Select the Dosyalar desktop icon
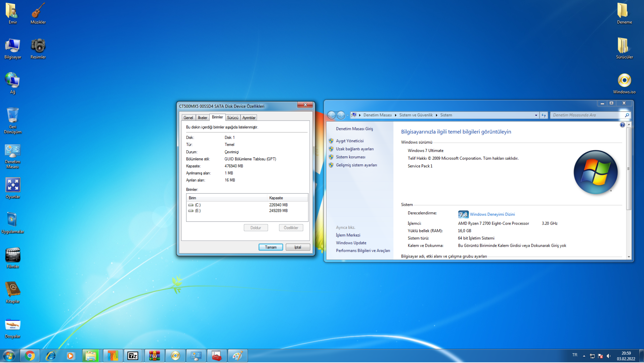This screenshot has width=644, height=363. tap(12, 328)
